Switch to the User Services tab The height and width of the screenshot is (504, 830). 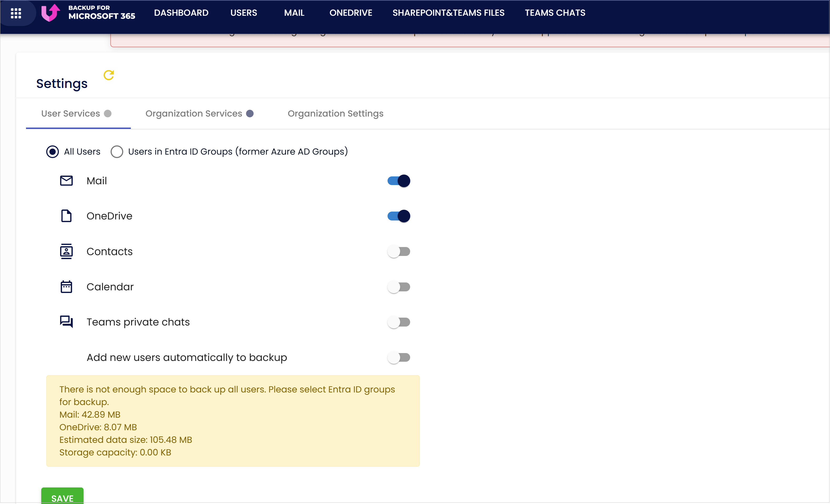click(78, 114)
